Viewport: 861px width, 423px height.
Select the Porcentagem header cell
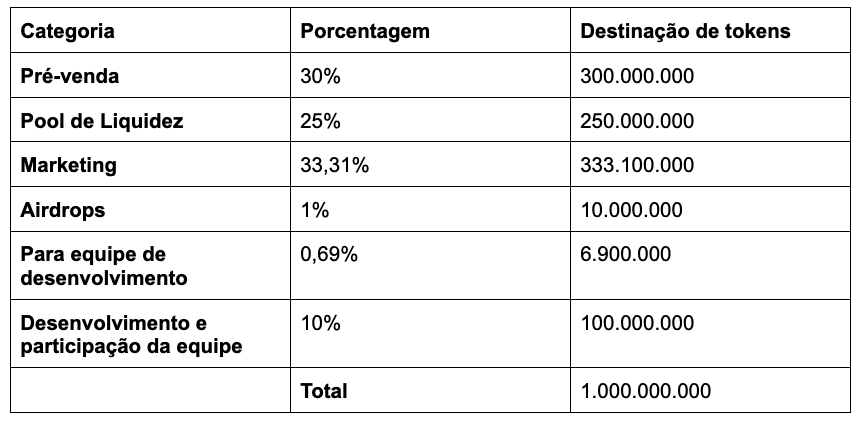coord(430,30)
